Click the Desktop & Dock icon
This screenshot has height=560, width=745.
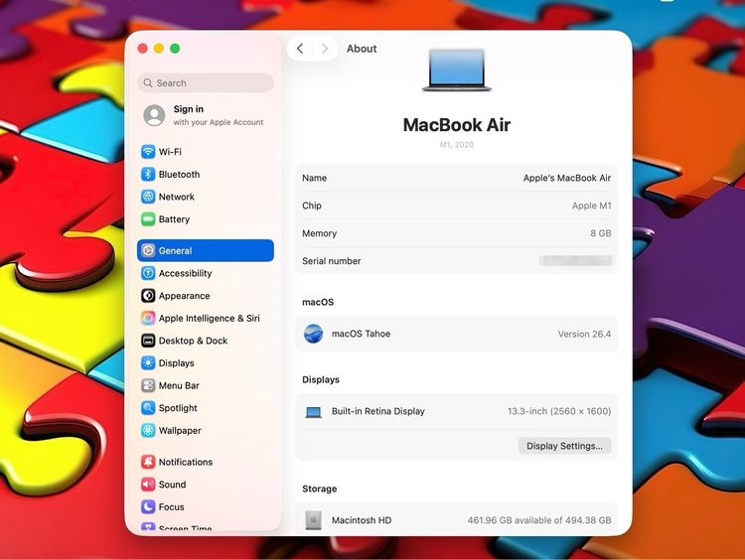148,341
